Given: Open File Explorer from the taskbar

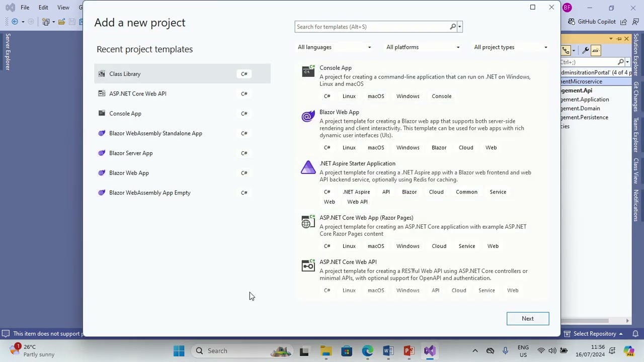Looking at the screenshot, I should point(326,351).
